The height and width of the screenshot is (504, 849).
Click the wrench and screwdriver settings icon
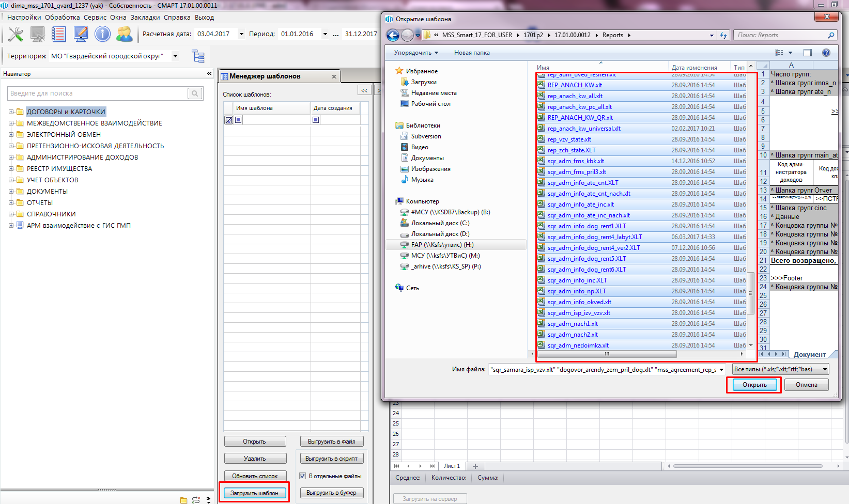[16, 34]
